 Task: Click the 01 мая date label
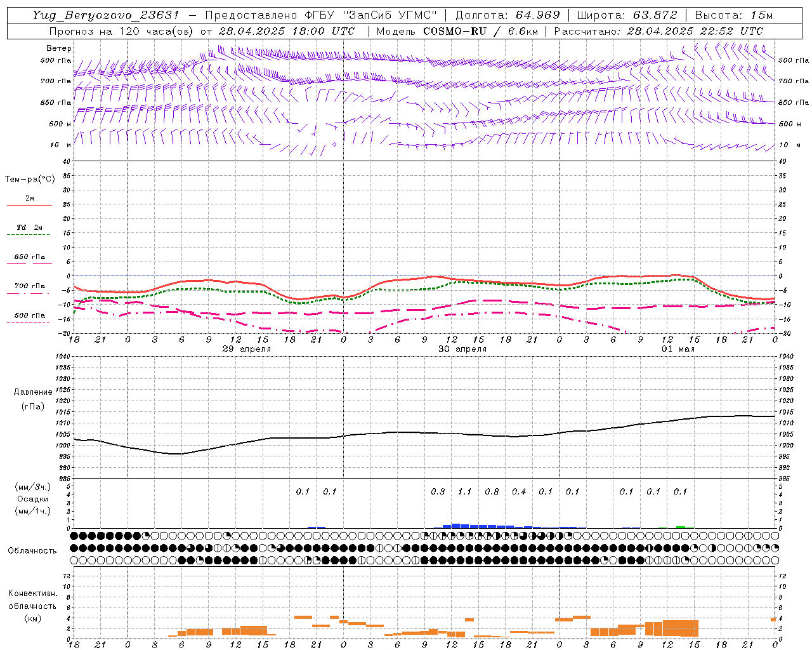(678, 349)
